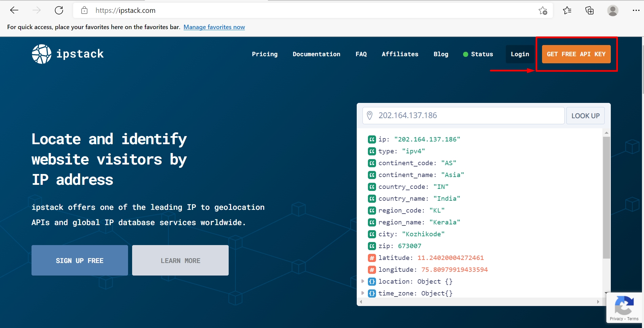Click the string icon beside the ip field

pos(372,139)
